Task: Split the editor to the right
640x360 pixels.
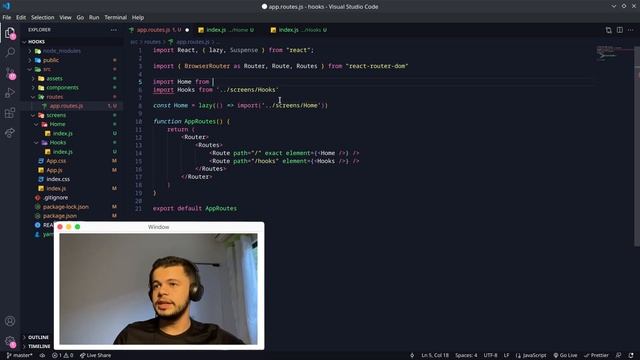Action: point(620,30)
